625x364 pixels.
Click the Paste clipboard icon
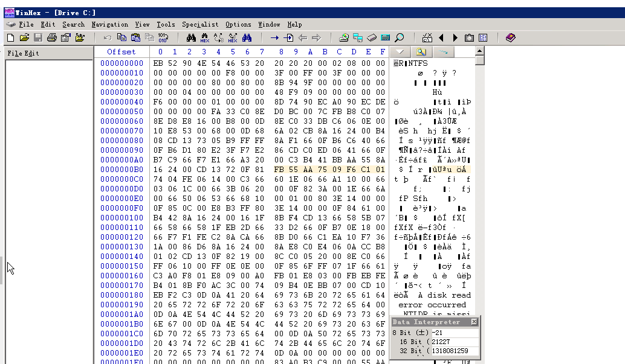(135, 37)
